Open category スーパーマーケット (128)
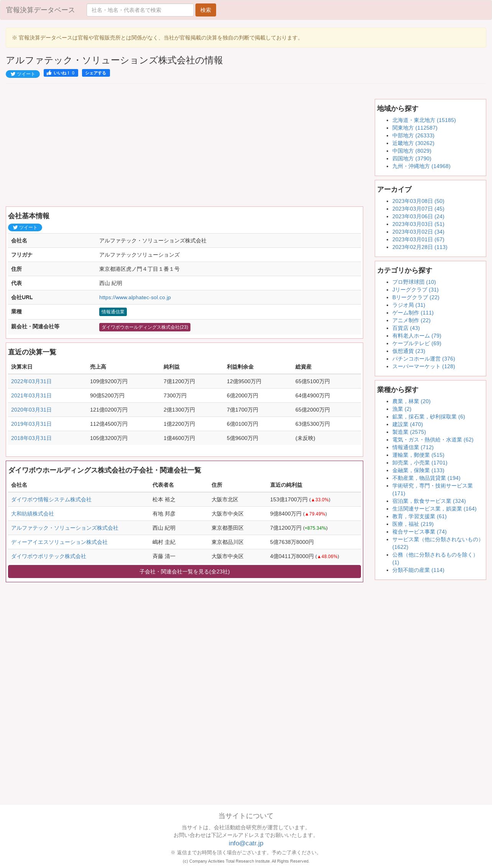492x868 pixels. 423,366
